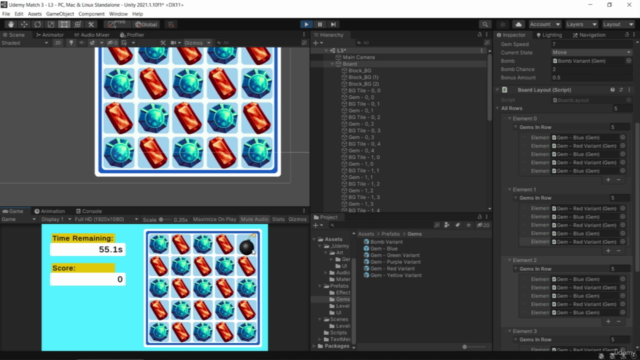
Task: Click the Pause button
Action: pyautogui.click(x=320, y=24)
